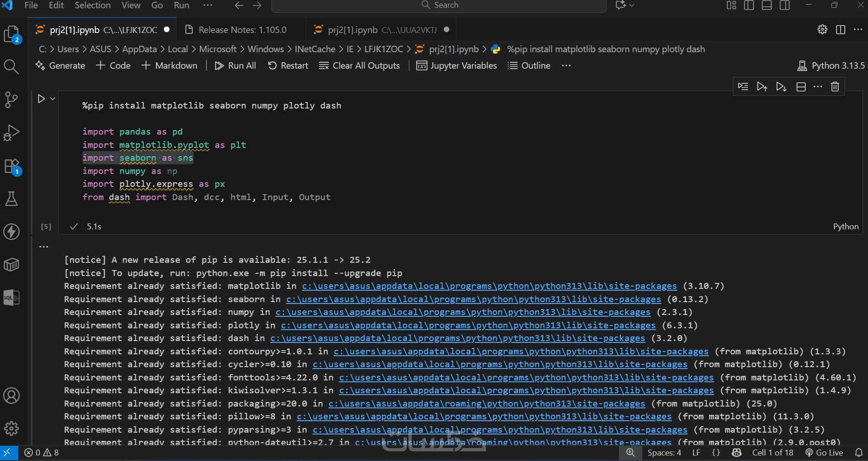This screenshot has height=461, width=868.
Task: Open matplotlib site-packages path link
Action: (x=489, y=286)
